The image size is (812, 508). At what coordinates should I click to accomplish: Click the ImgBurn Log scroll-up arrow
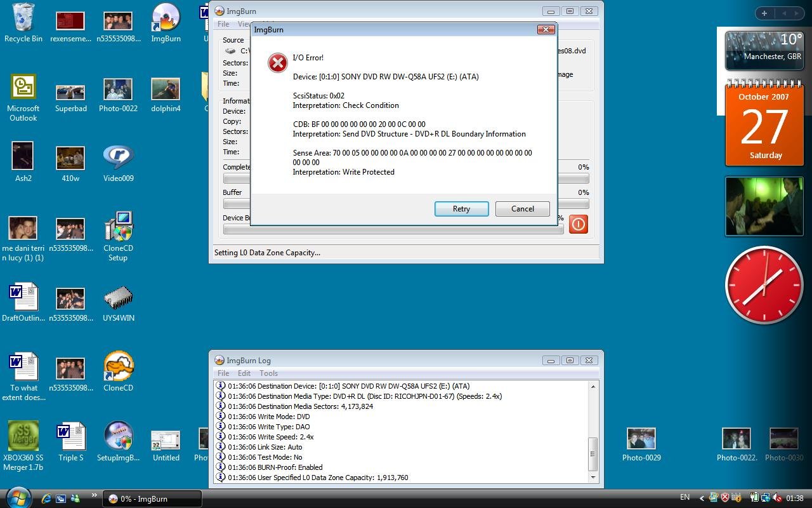click(593, 386)
